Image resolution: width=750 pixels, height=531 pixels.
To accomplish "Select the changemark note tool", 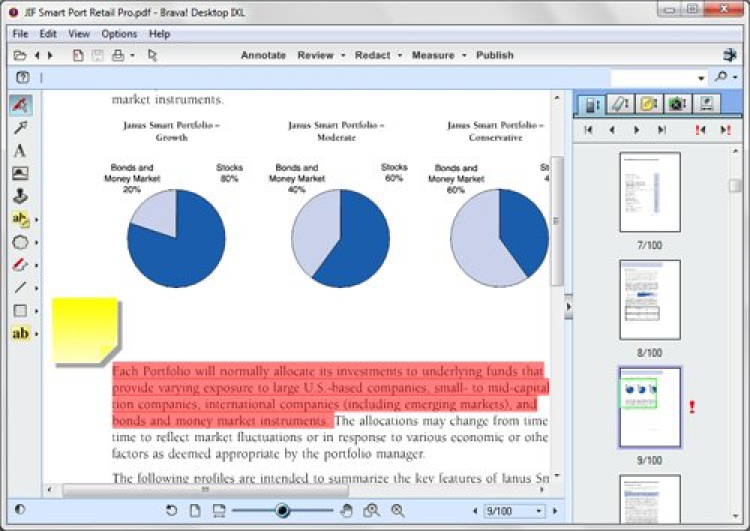I will (x=21, y=219).
